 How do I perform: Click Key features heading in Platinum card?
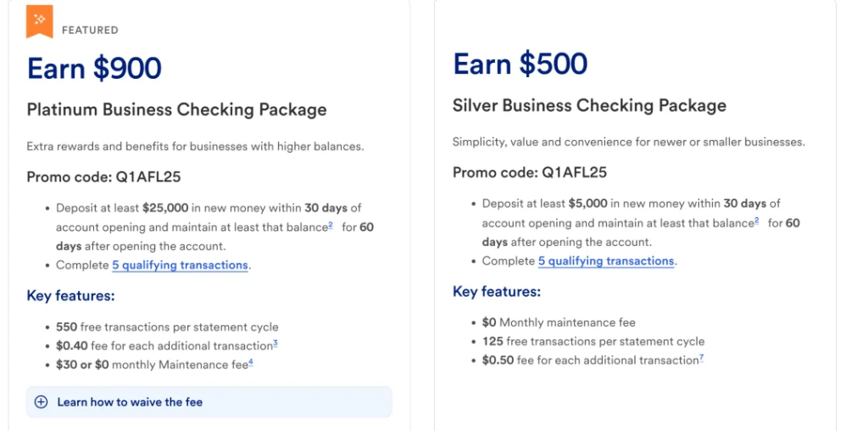(x=70, y=295)
